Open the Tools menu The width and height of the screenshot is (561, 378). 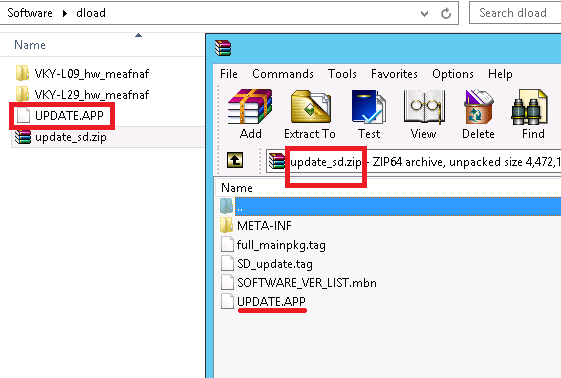(x=342, y=74)
